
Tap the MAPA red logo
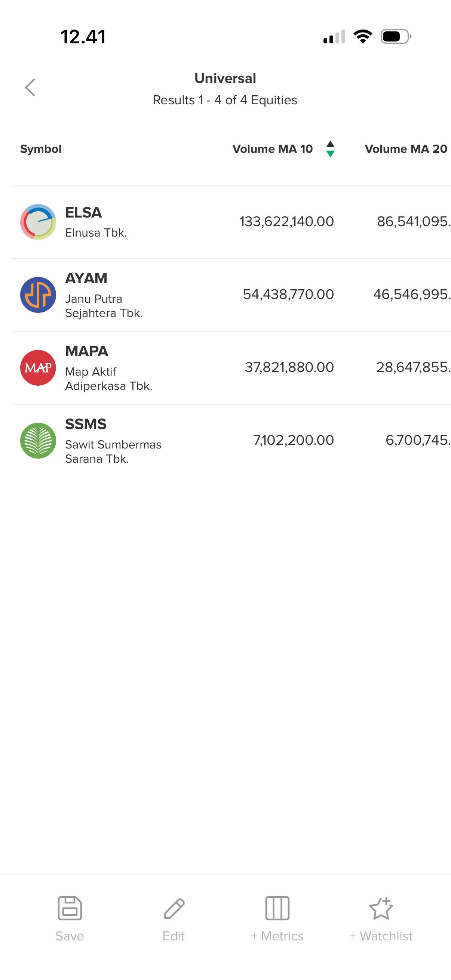pyautogui.click(x=38, y=367)
